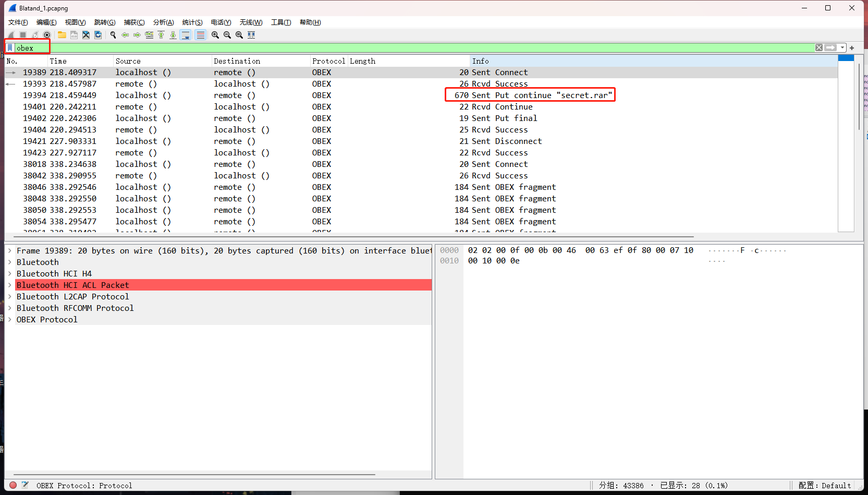This screenshot has height=495, width=868.
Task: Click the packet details horizontal scrollbar
Action: [x=195, y=475]
